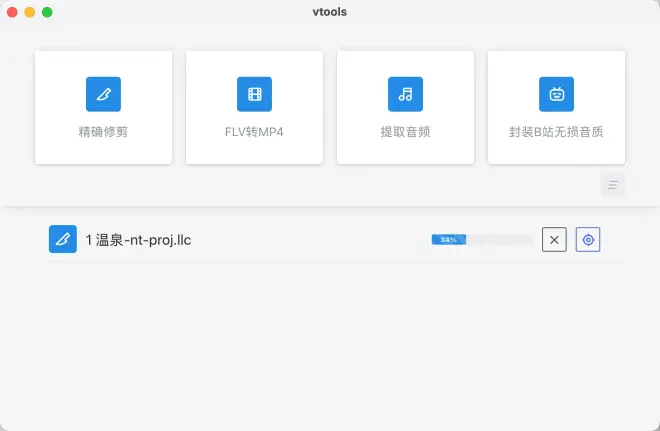The height and width of the screenshot is (431, 660).
Task: Click the 精确修剪 card label
Action: (x=103, y=132)
